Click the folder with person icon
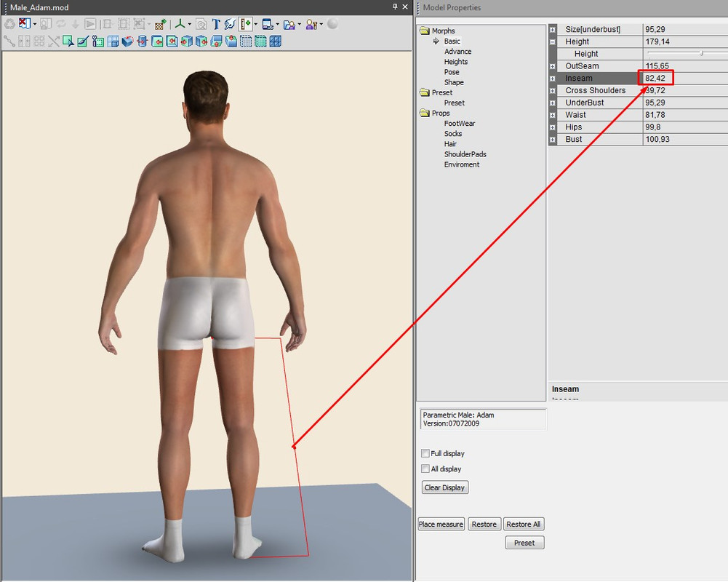Screen dimensions: 728x582 point(289,24)
